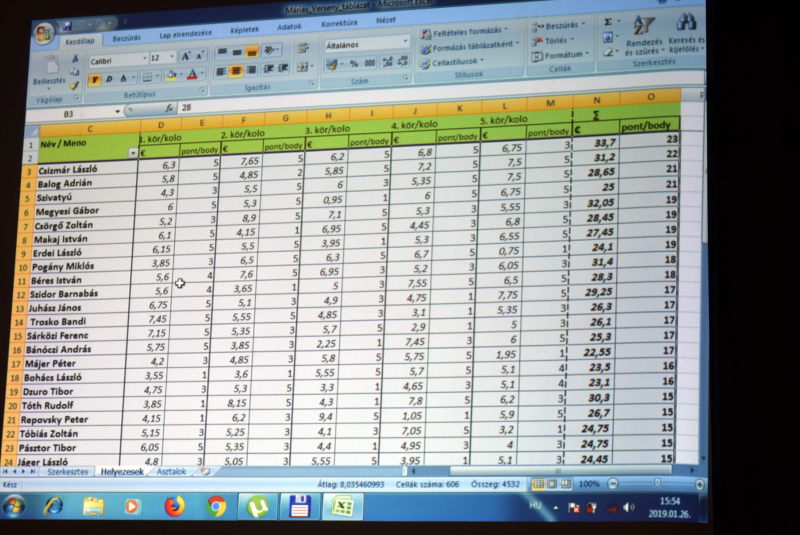Switch to the Beszúrás ribbon tab

click(x=126, y=38)
